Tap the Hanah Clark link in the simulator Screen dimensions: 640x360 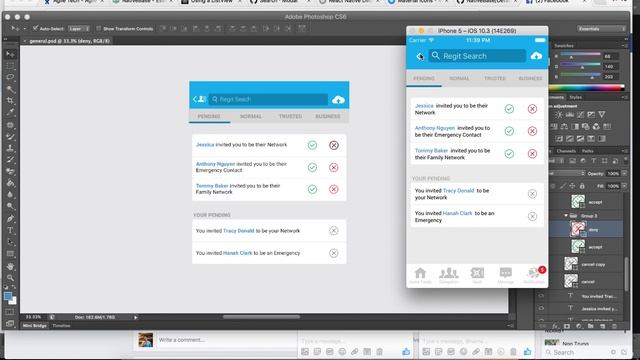click(x=457, y=213)
